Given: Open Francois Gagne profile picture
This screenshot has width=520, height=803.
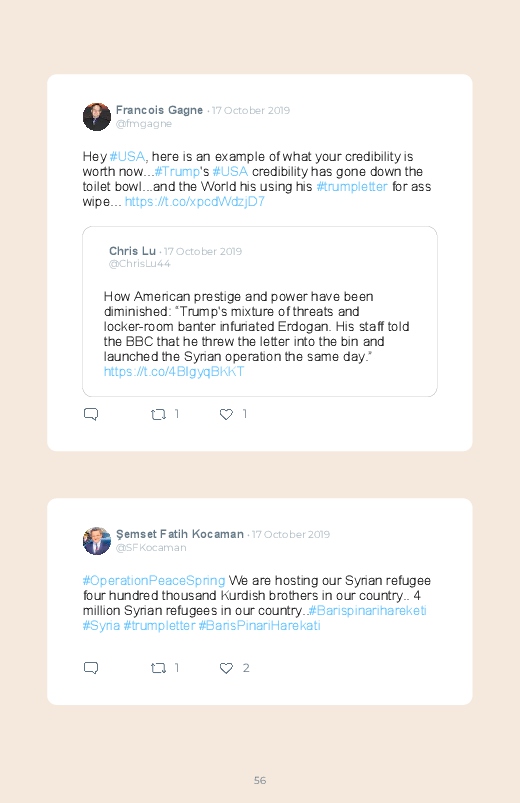Looking at the screenshot, I should 97,117.
